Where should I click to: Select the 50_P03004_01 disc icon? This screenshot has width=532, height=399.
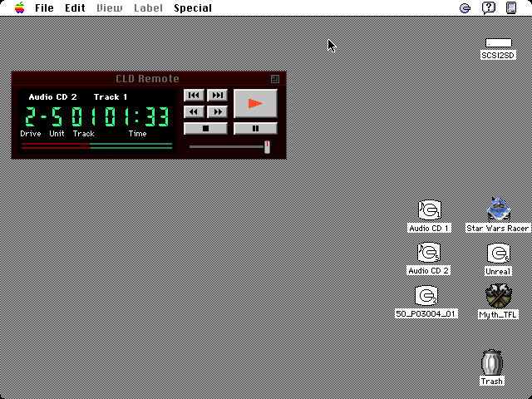426,296
